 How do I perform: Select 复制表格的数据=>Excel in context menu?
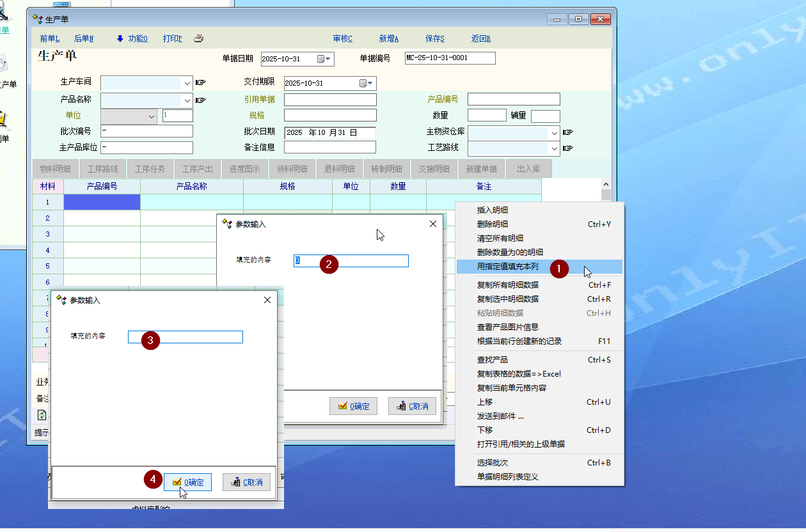[x=518, y=374]
